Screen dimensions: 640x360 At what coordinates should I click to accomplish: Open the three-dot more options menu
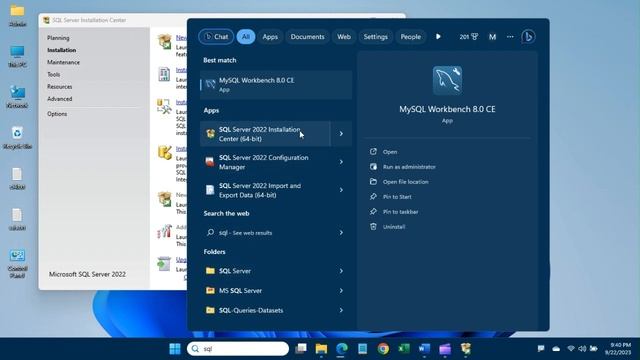coord(510,37)
